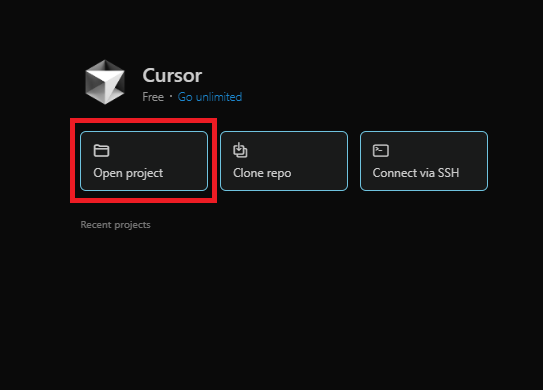Click the folder icon in Open project

(x=101, y=151)
